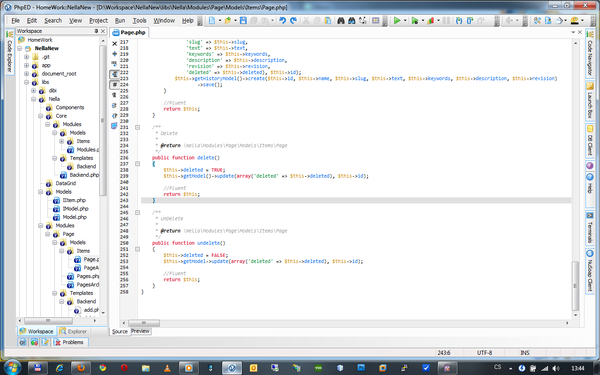This screenshot has height=375, width=600.
Task: Open Code Navigator side panel
Action: pos(590,54)
